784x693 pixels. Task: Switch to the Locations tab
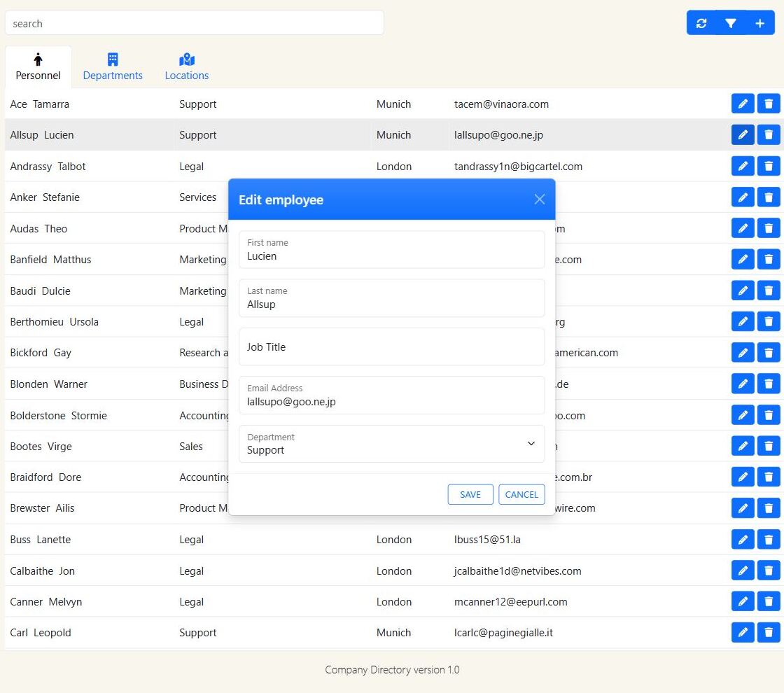(x=186, y=66)
